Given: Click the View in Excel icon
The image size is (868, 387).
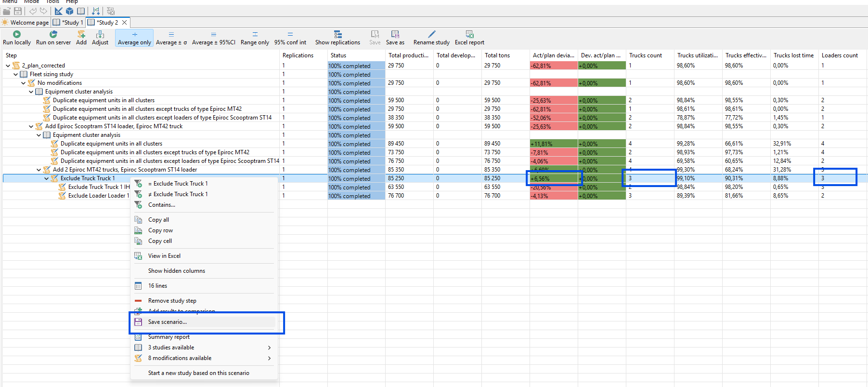Looking at the screenshot, I should 138,256.
